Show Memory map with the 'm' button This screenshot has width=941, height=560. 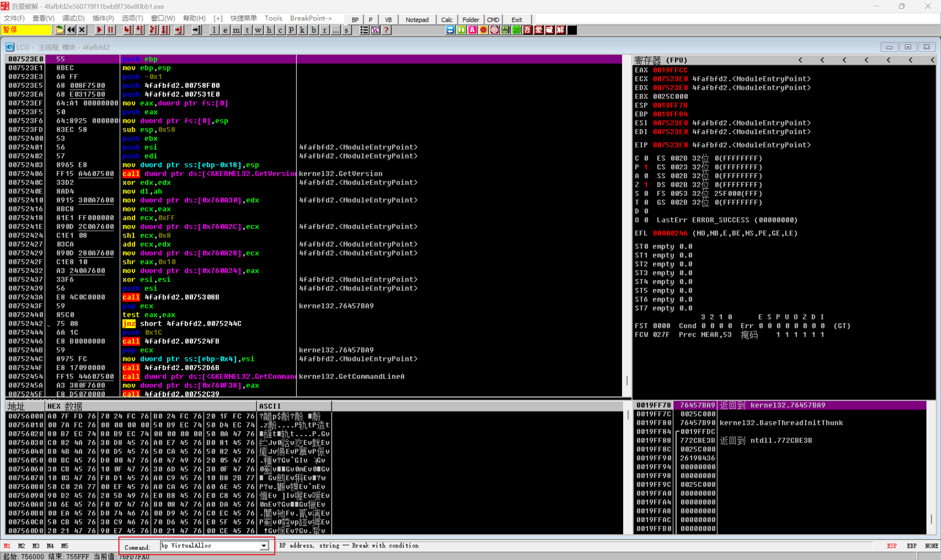236,30
